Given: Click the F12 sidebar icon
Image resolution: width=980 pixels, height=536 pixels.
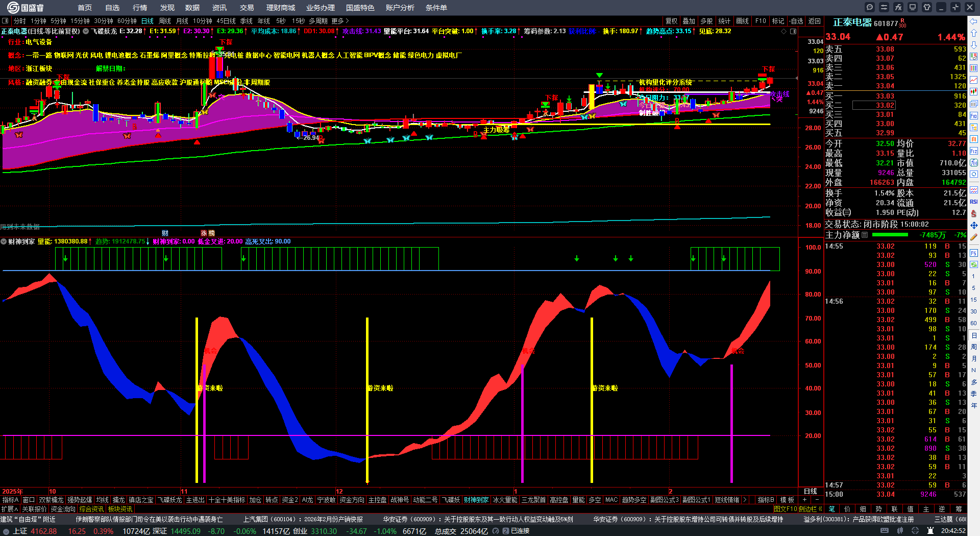Looking at the screenshot, I should pos(974,151).
